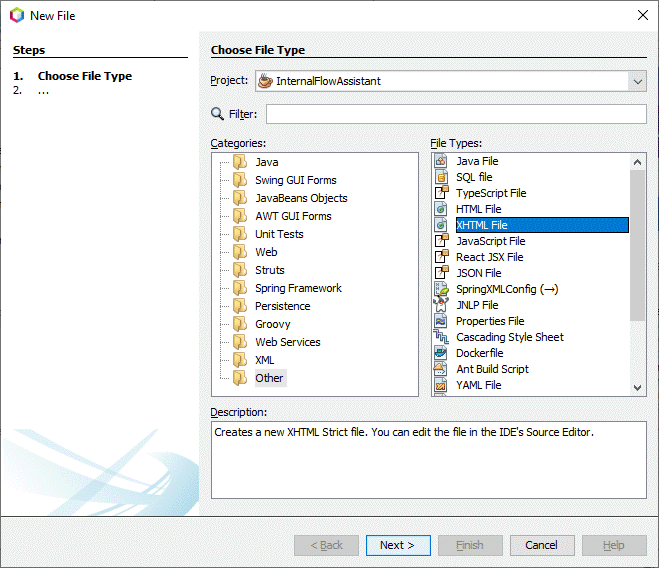Close the New File dialog
The height and width of the screenshot is (568, 659).
click(642, 16)
